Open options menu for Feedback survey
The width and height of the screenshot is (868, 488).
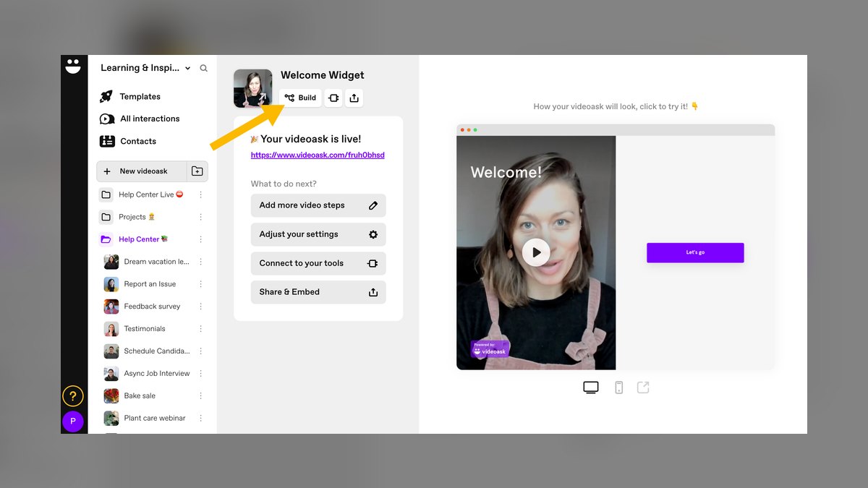(x=201, y=307)
